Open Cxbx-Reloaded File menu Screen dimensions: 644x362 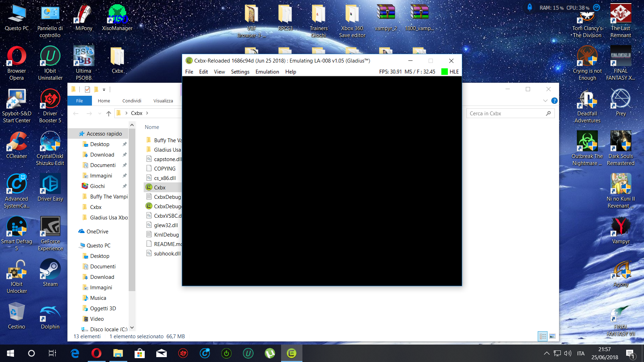click(x=189, y=72)
